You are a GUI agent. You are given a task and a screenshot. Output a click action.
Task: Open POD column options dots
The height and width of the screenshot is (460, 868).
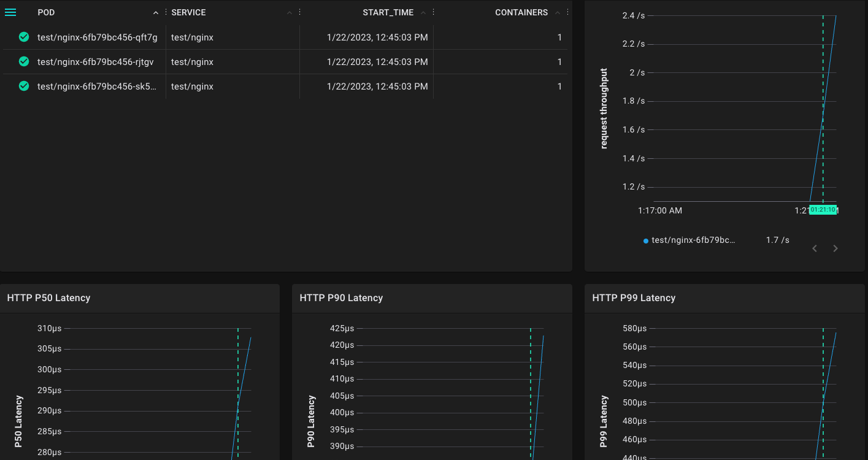tap(166, 12)
